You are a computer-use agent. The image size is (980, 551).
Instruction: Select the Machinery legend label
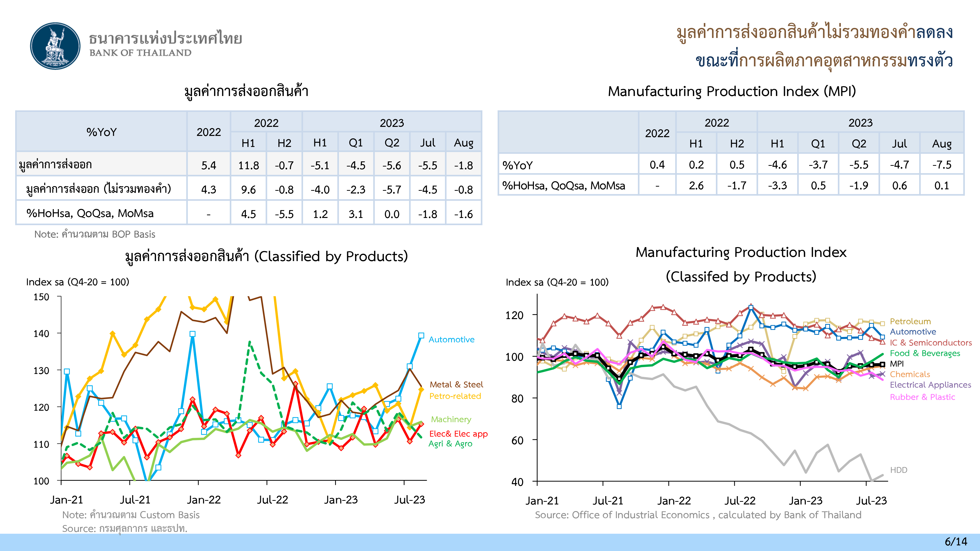coord(451,419)
